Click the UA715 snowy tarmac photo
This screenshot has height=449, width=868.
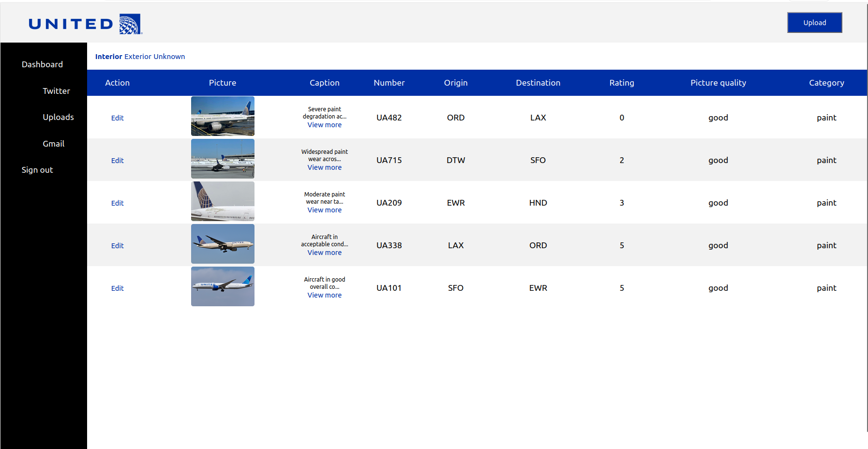point(222,159)
